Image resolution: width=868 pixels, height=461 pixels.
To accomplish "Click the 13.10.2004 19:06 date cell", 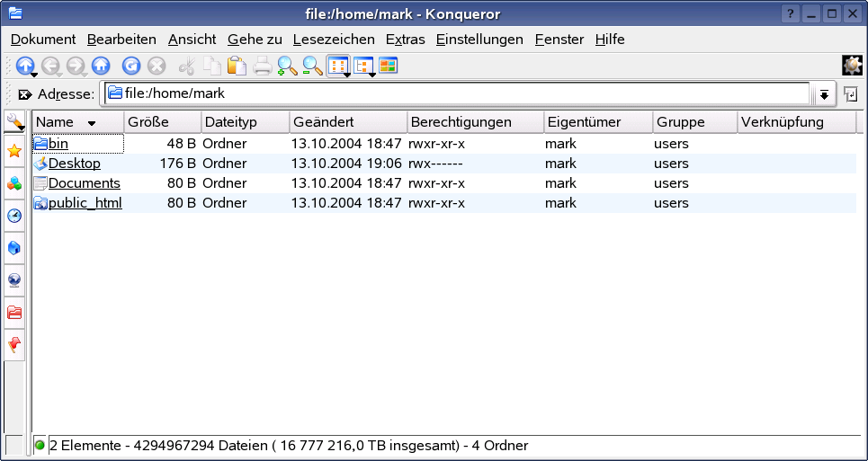I will tap(346, 164).
